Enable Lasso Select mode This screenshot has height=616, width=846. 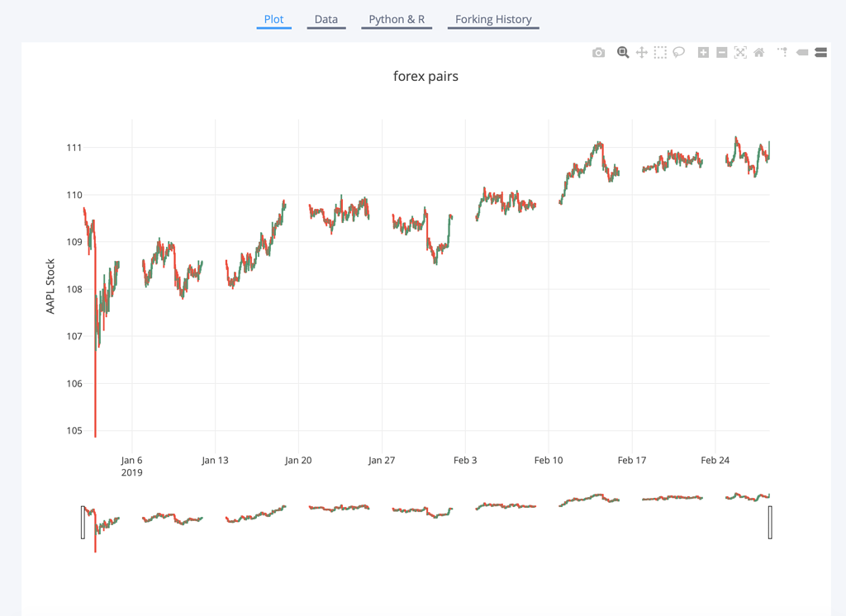(x=678, y=52)
